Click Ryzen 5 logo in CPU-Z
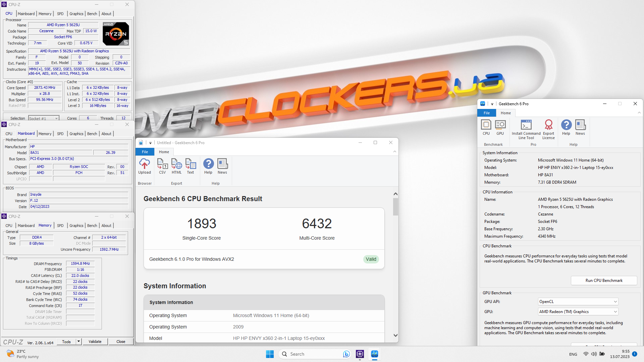Image resolution: width=644 pixels, height=362 pixels. click(x=116, y=34)
